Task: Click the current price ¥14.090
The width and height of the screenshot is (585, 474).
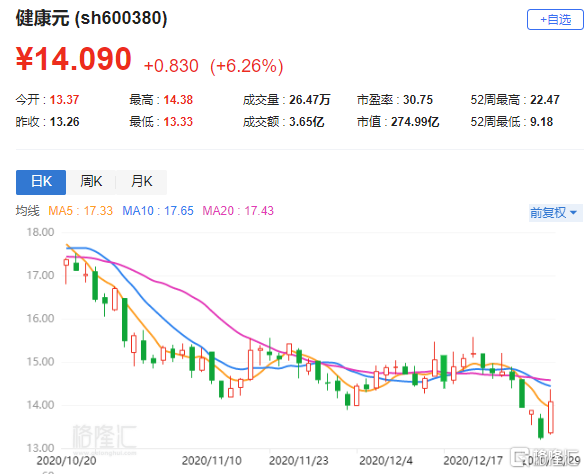Action: [73, 59]
